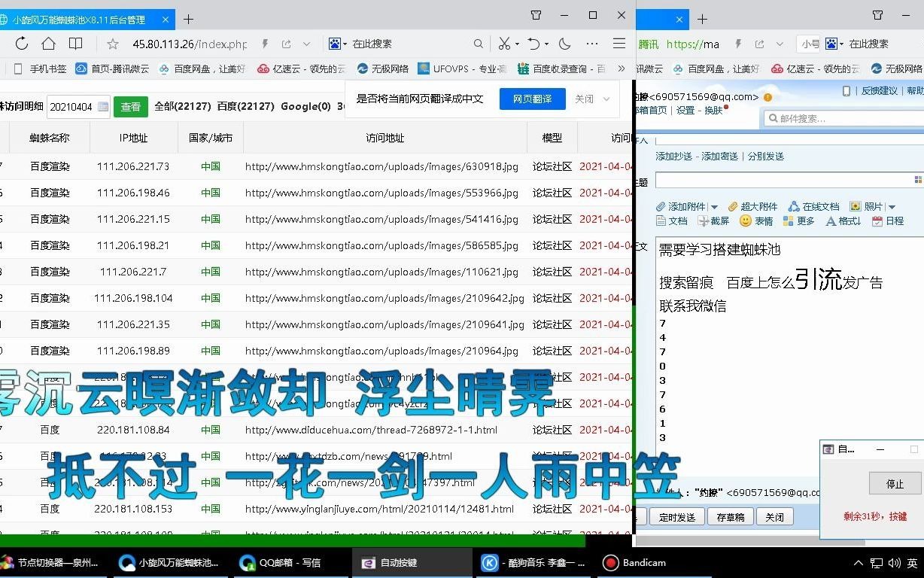Screen dimensions: 924x578
Task: Click 截屏 screenshot tool in mail
Action: pos(713,221)
